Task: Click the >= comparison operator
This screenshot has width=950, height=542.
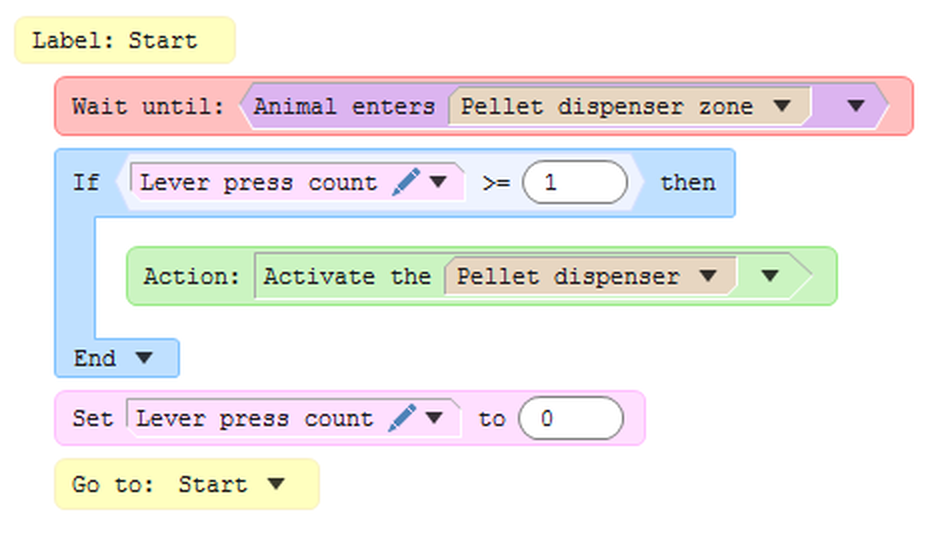Action: (x=497, y=183)
